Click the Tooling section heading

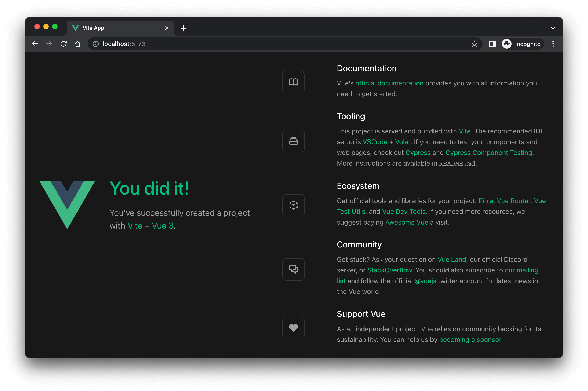pyautogui.click(x=351, y=116)
